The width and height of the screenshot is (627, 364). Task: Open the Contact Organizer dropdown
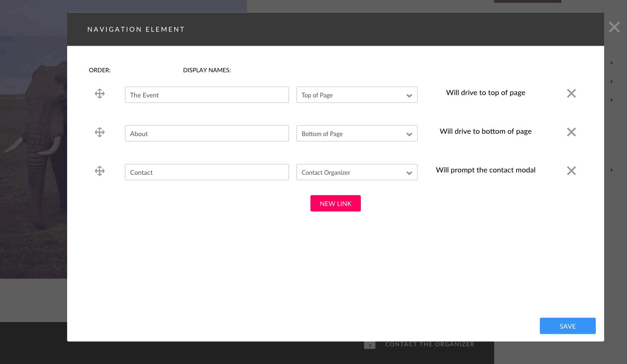[357, 172]
